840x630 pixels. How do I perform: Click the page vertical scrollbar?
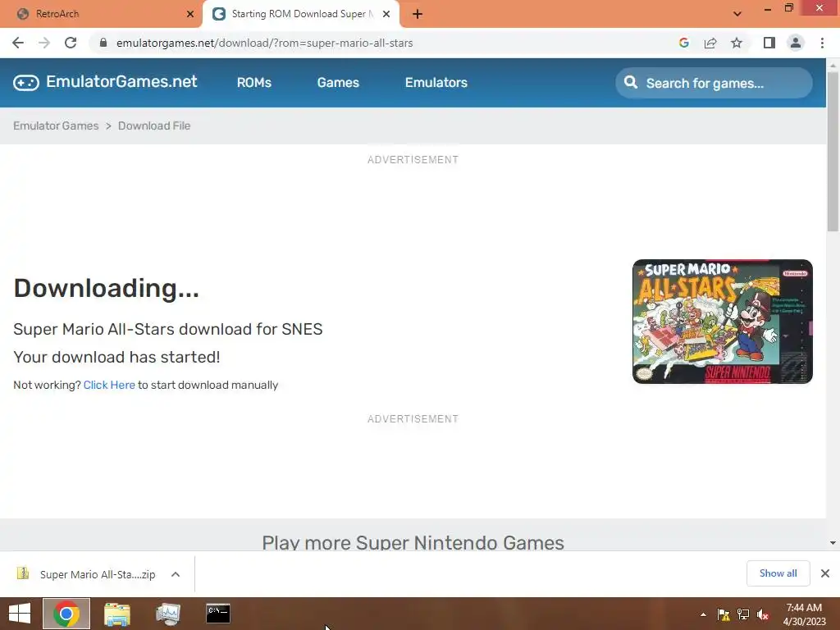click(x=833, y=152)
